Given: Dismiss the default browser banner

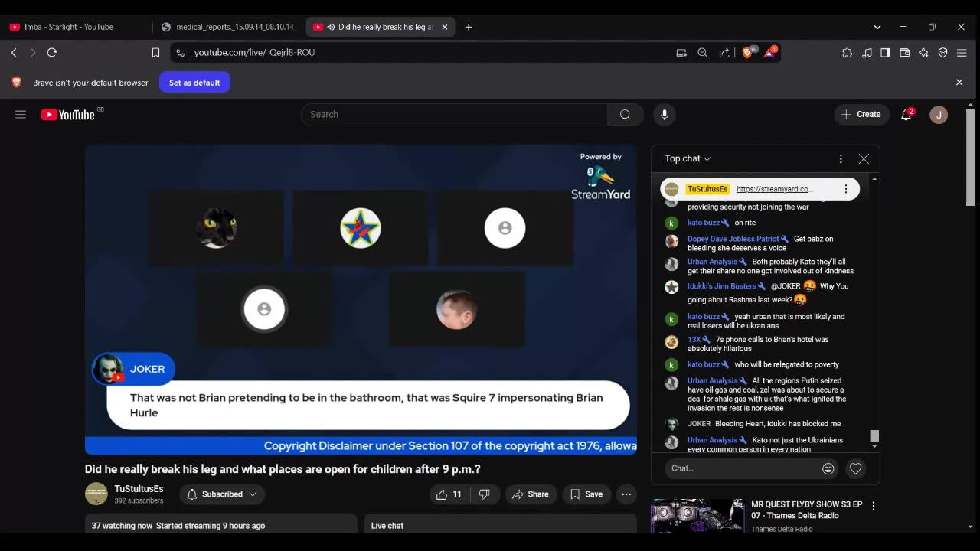Looking at the screenshot, I should tap(959, 83).
